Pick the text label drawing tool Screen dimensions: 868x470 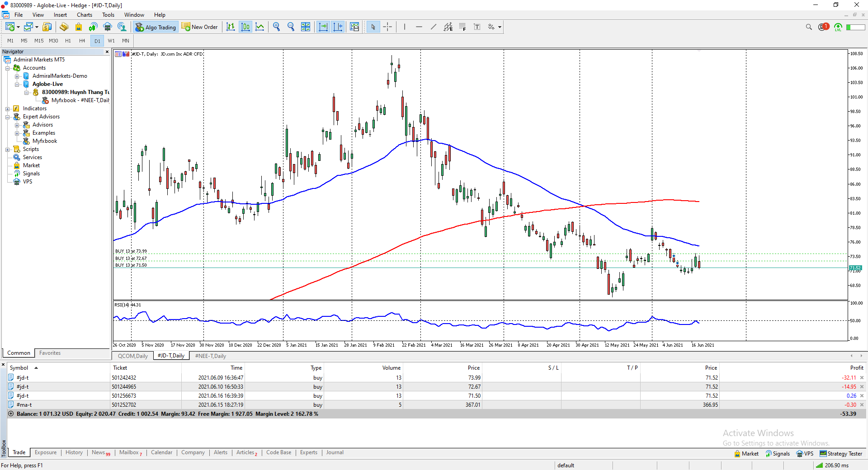click(477, 27)
